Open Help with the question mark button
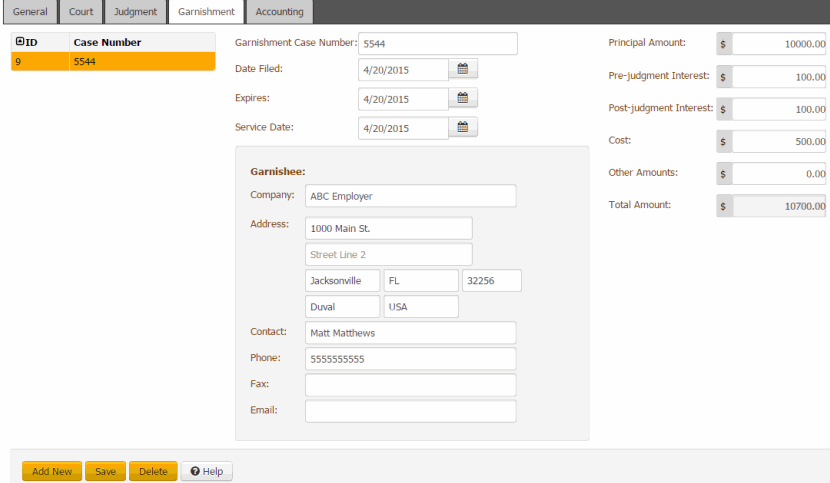This screenshot has width=830, height=483. (206, 471)
